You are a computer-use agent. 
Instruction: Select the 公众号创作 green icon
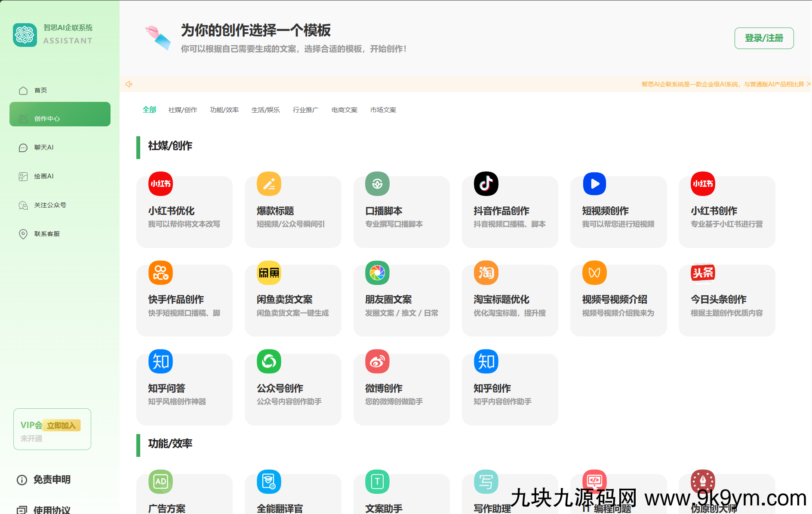tap(269, 361)
